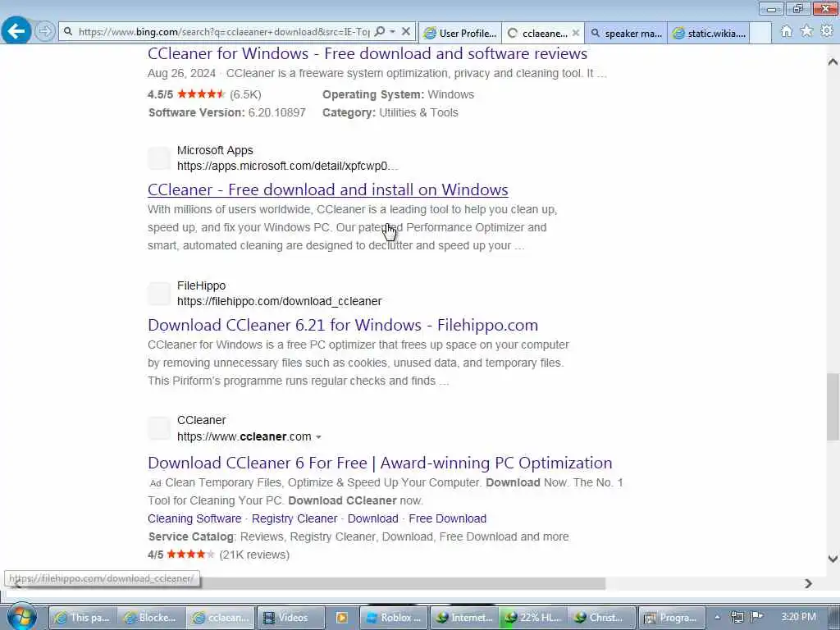Switch to the User Profile tab
The width and height of the screenshot is (840, 630).
pos(460,33)
